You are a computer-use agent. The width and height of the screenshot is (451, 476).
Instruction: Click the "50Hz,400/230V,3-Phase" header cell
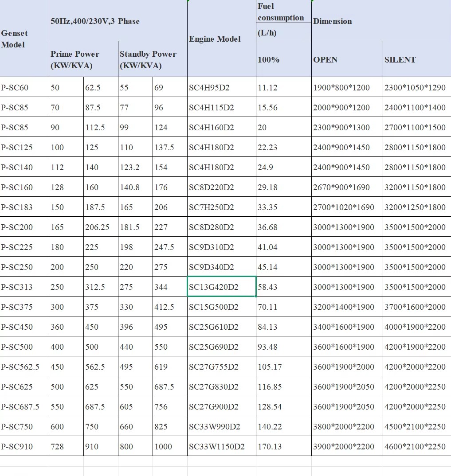118,20
